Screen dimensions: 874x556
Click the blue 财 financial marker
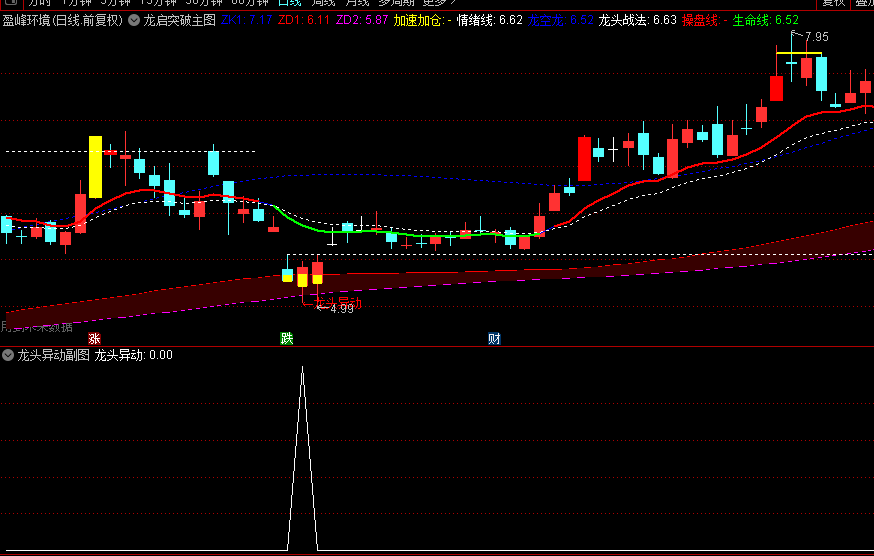pyautogui.click(x=494, y=339)
